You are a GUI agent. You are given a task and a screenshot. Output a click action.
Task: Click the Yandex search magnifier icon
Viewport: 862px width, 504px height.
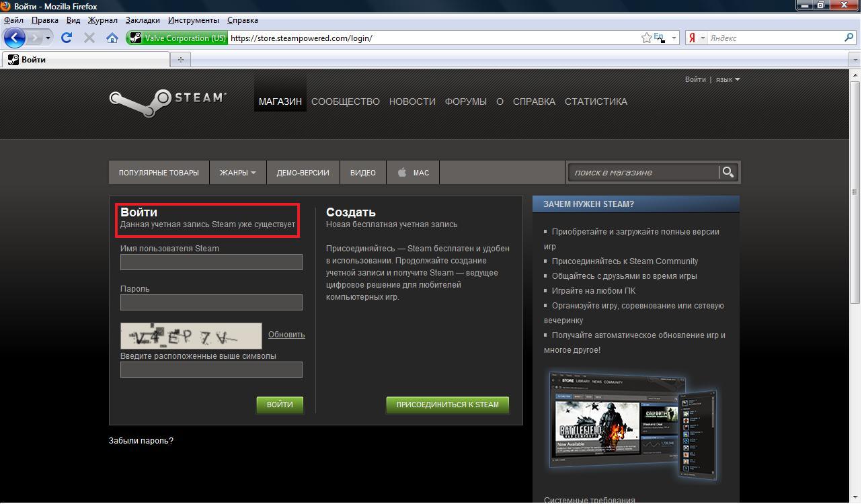pos(849,38)
